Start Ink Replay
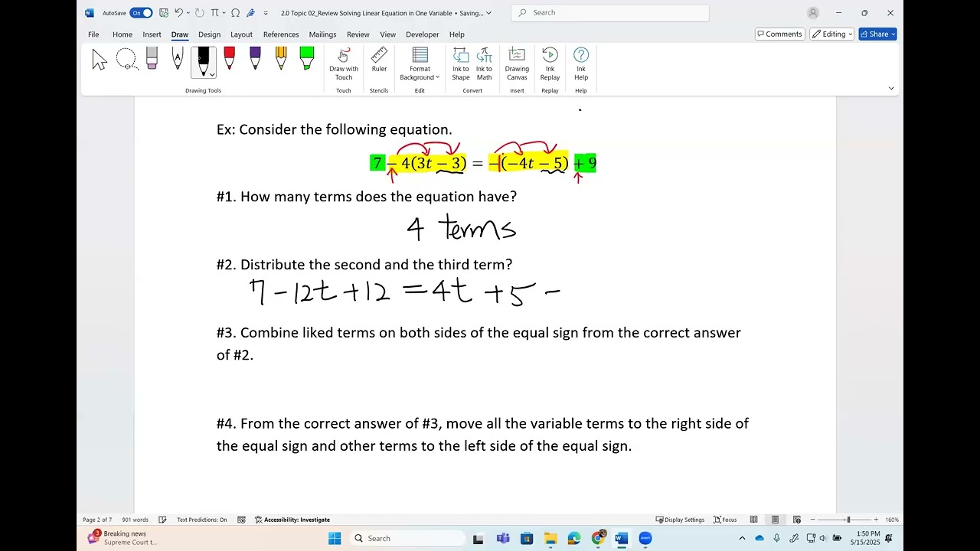 (x=550, y=64)
